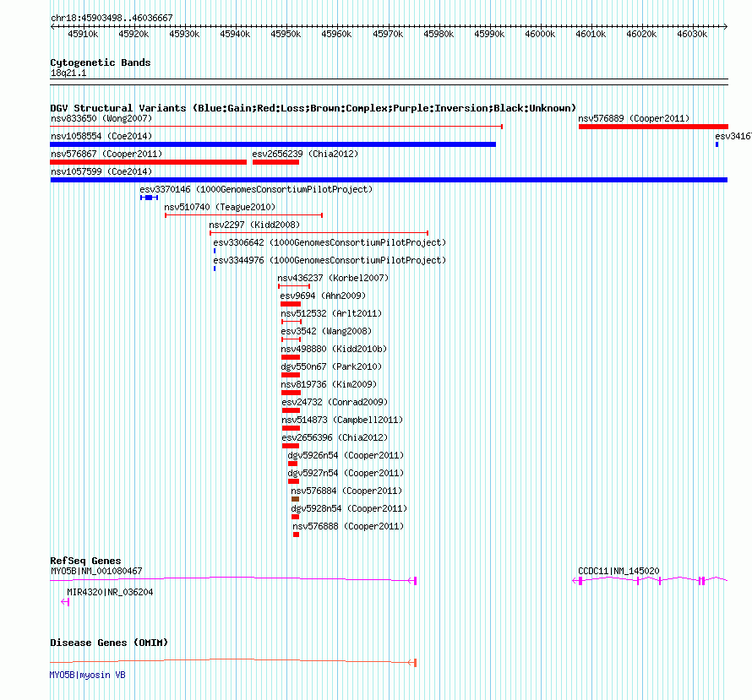Click the 45910k ruler tick label
The width and height of the screenshot is (752, 700).
coord(83,34)
